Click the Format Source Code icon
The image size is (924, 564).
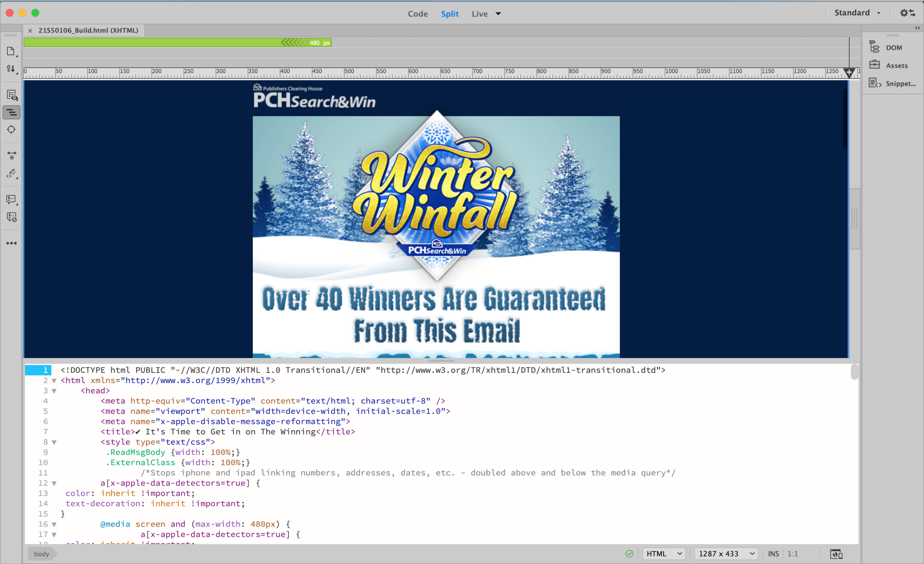pyautogui.click(x=11, y=173)
